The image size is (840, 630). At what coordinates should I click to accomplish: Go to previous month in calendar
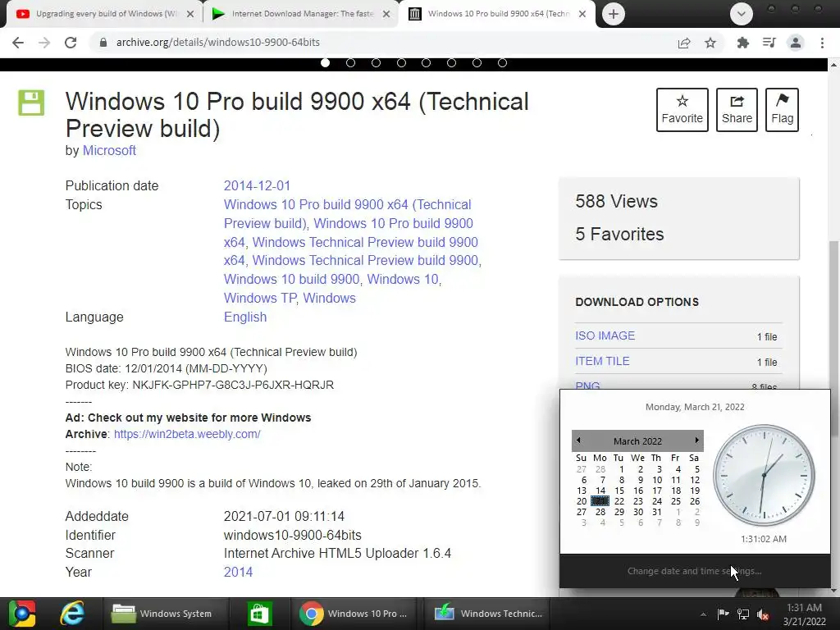578,441
